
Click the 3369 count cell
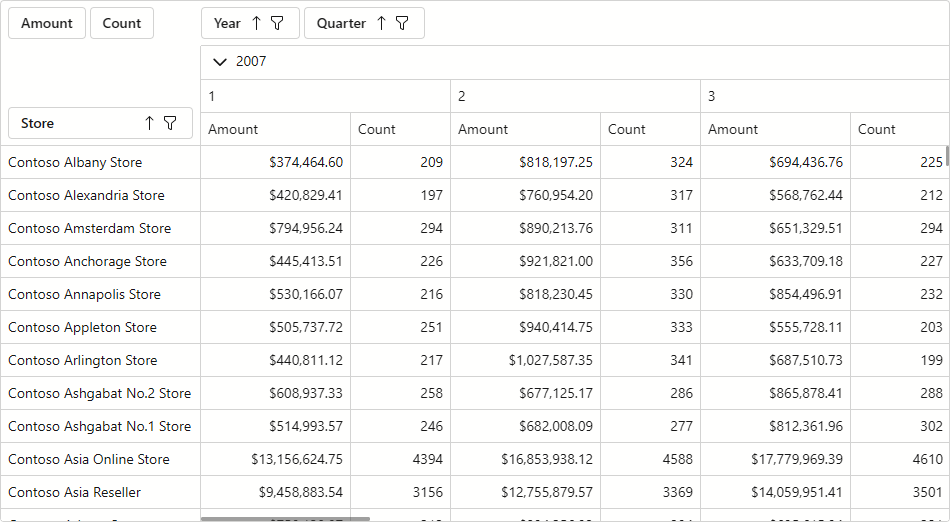coord(651,492)
